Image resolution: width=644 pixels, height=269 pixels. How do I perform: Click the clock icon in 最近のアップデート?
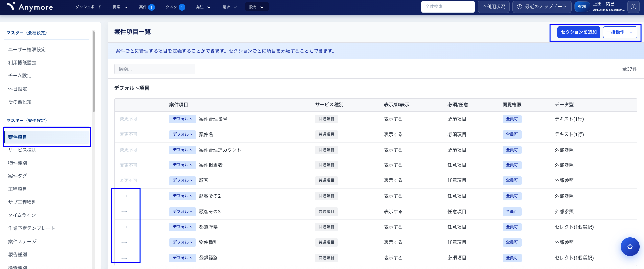[x=520, y=7]
